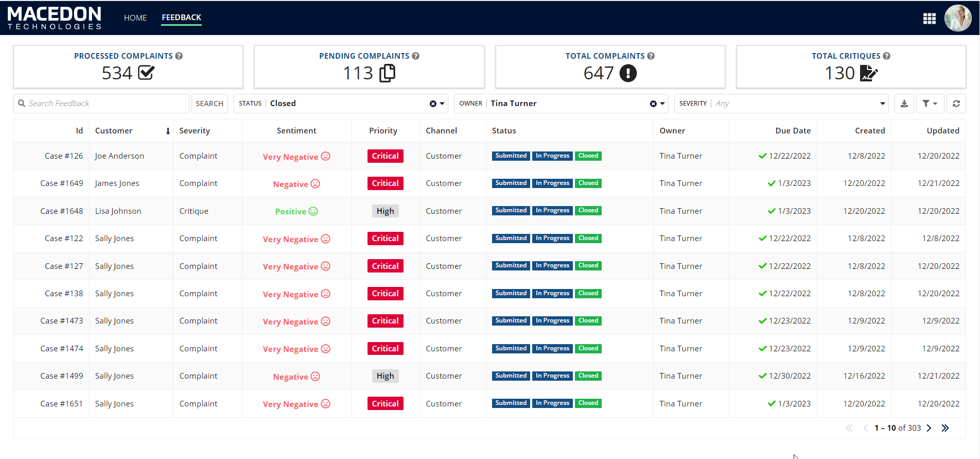The image size is (980, 459).
Task: Expand the Status filter dropdown
Action: [x=442, y=104]
